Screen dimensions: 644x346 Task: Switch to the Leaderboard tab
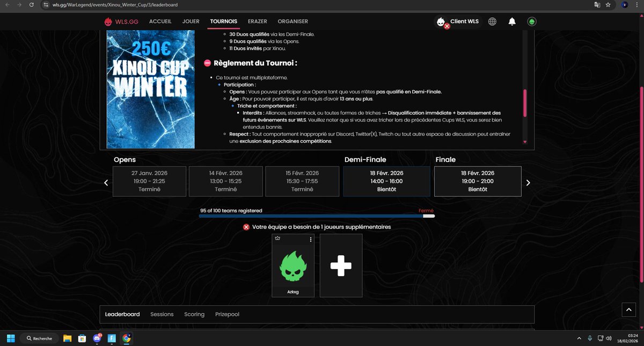point(122,314)
